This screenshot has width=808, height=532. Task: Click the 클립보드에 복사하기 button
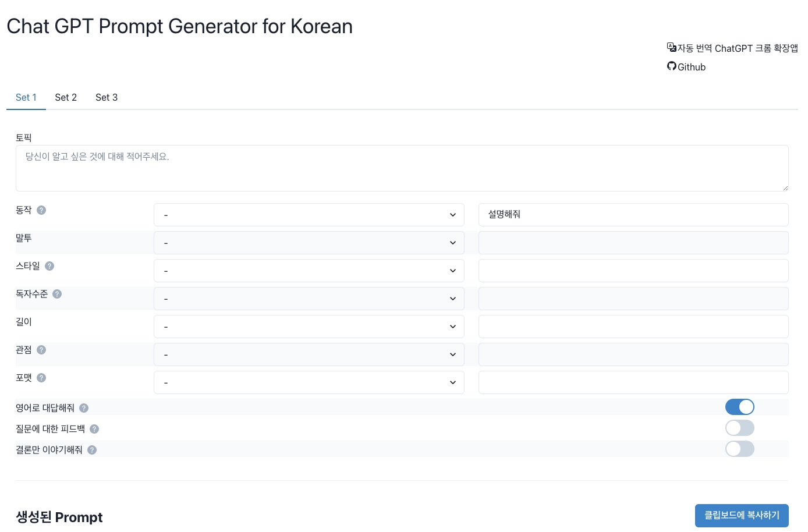pos(742,516)
